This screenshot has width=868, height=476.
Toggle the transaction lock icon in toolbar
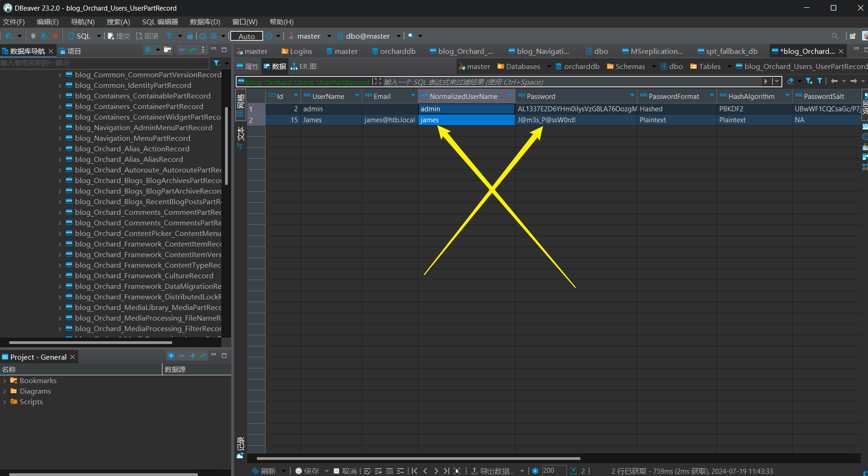click(x=190, y=36)
